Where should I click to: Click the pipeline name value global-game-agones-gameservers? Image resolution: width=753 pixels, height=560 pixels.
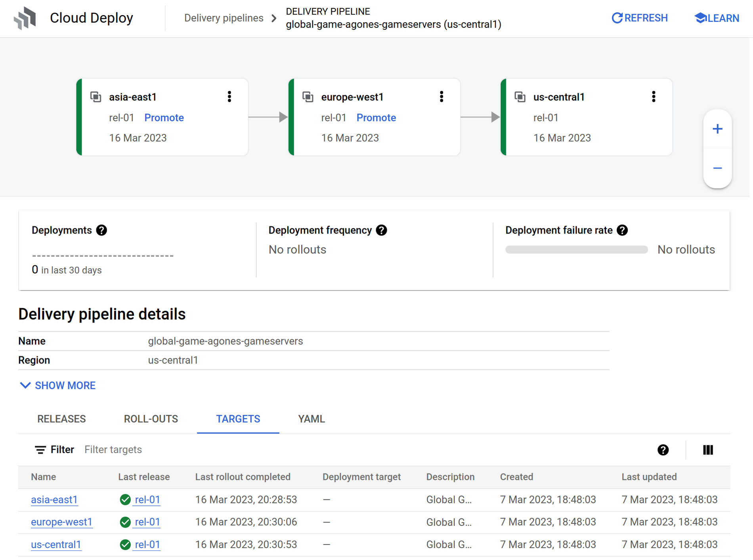pyautogui.click(x=226, y=341)
